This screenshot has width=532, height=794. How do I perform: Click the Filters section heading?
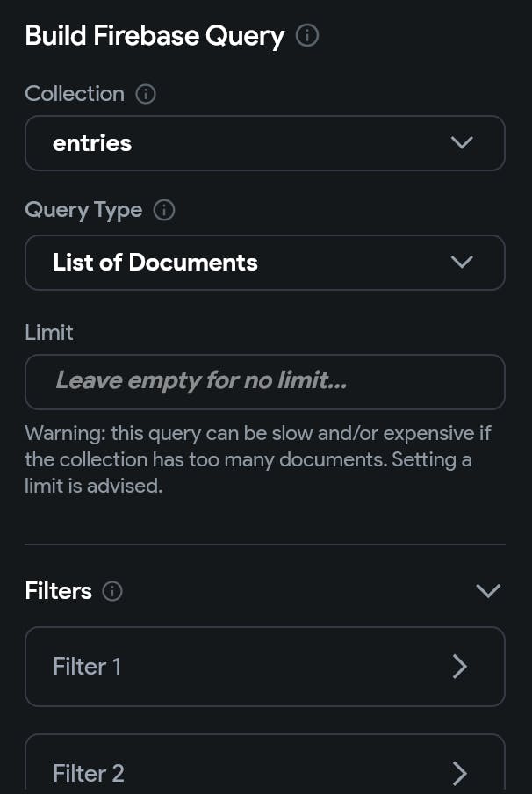pos(58,591)
